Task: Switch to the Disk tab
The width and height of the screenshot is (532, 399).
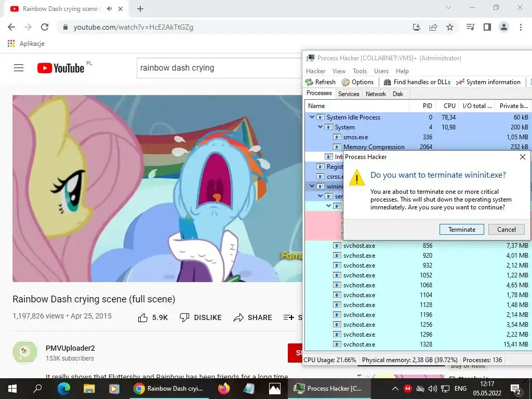Action: click(x=397, y=94)
